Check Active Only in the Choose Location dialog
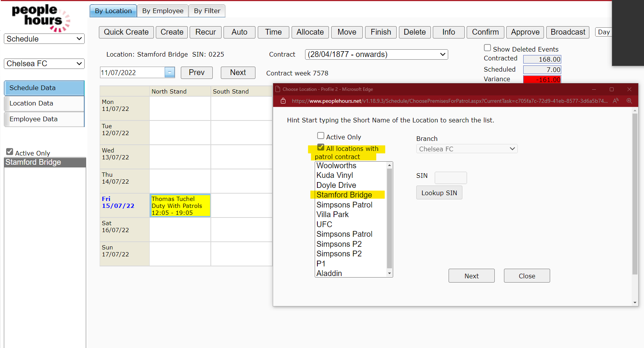 click(x=321, y=136)
